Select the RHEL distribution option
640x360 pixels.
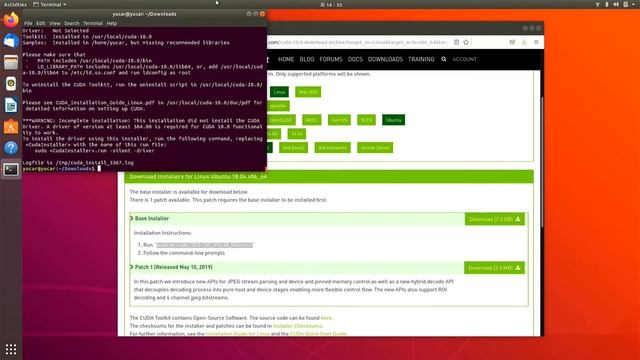point(311,120)
